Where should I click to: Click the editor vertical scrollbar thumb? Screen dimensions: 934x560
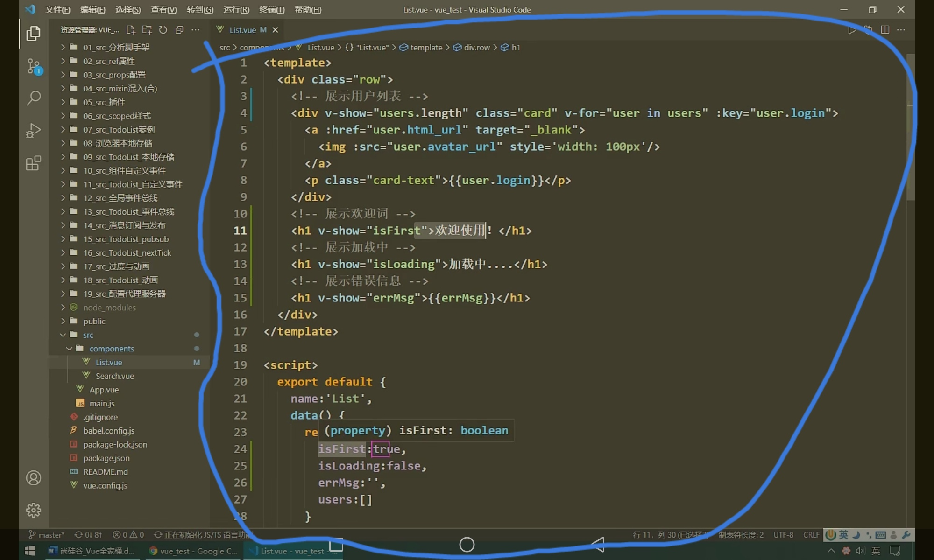(910, 126)
